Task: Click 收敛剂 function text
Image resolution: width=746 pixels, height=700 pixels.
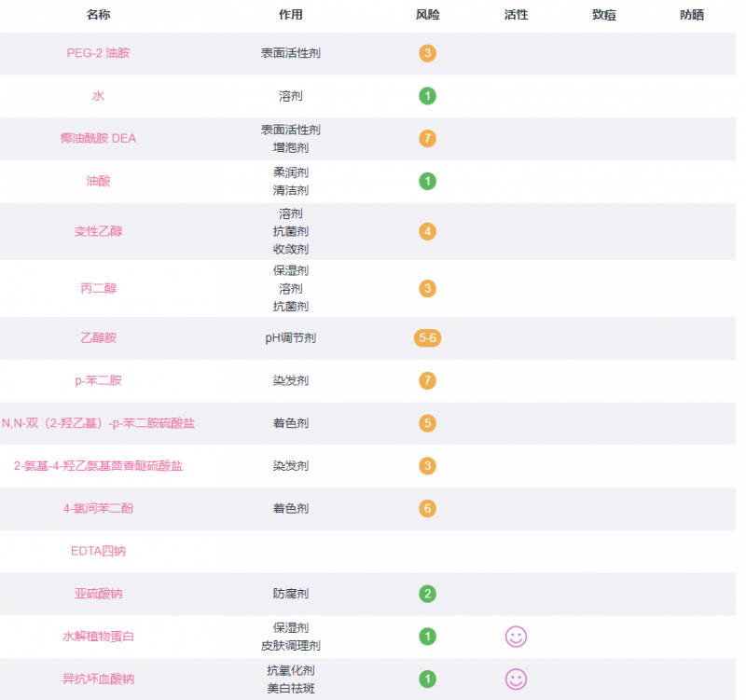Action: pos(291,249)
